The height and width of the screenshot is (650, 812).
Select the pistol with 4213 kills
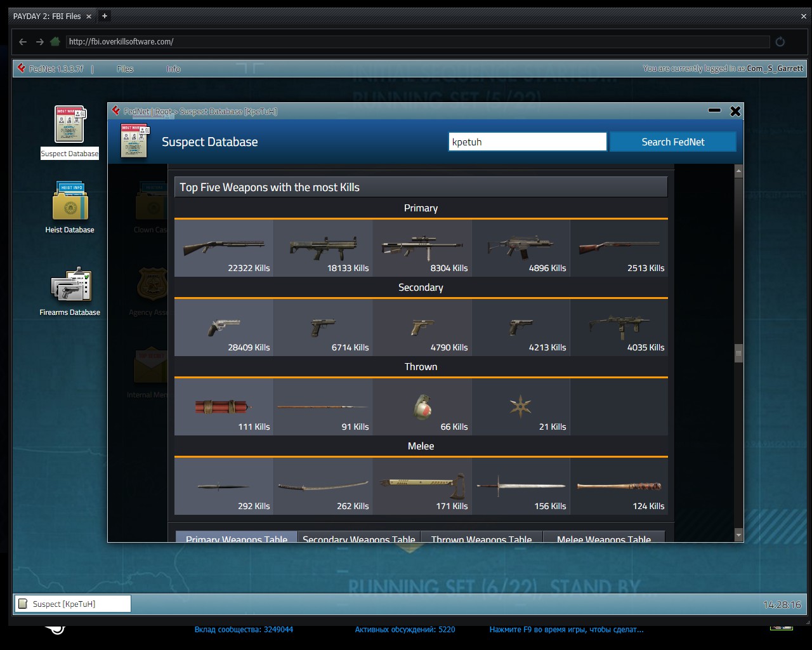tap(521, 328)
